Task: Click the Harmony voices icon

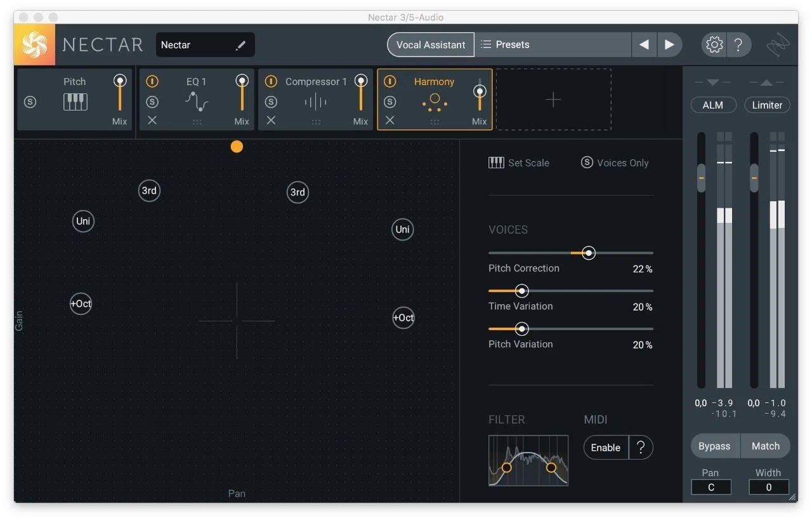Action: tap(435, 102)
